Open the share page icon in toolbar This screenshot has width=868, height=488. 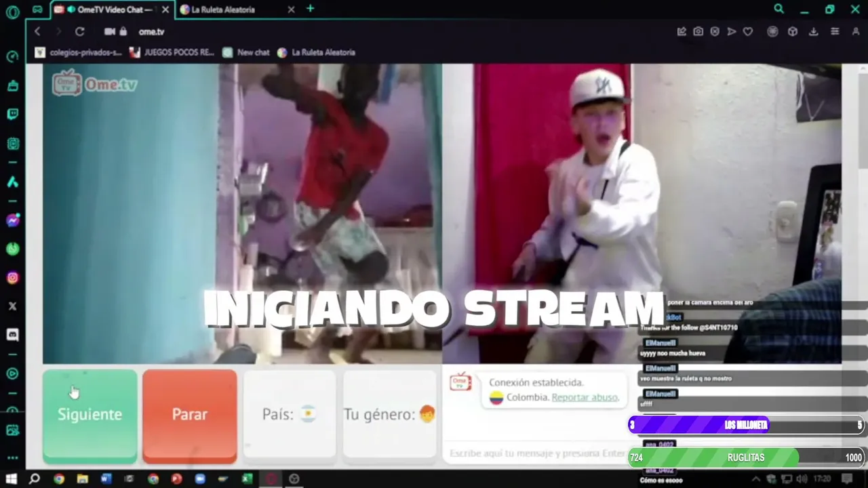tap(682, 32)
